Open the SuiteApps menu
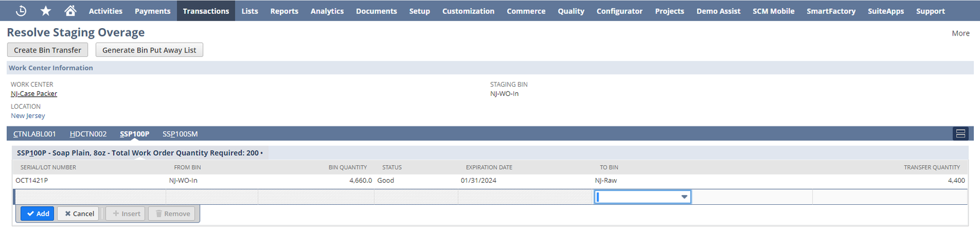Screen dimensions: 980x236 point(886,11)
